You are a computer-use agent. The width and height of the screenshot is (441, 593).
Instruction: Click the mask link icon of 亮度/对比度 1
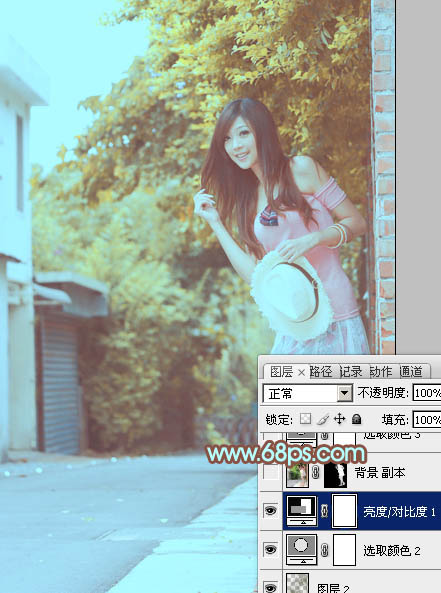coord(324,511)
